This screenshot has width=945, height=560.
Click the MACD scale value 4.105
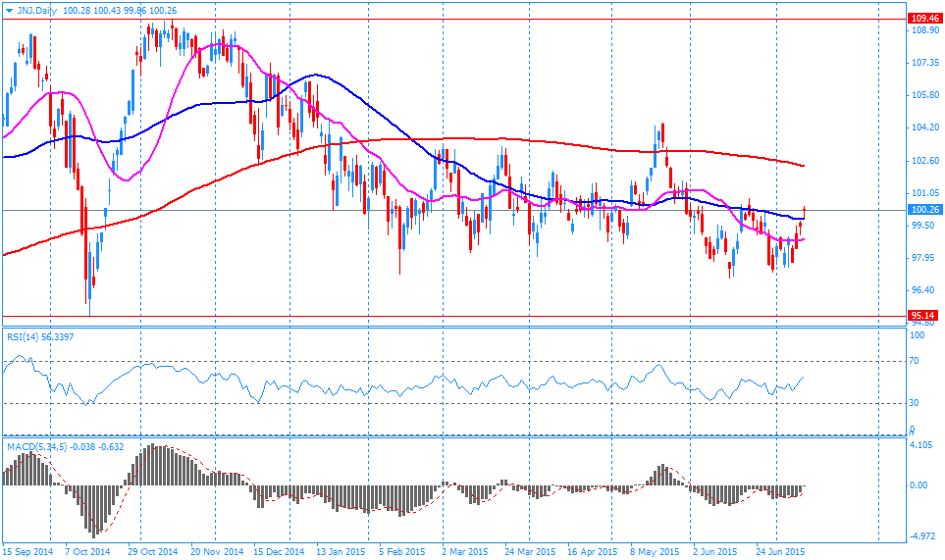[920, 445]
